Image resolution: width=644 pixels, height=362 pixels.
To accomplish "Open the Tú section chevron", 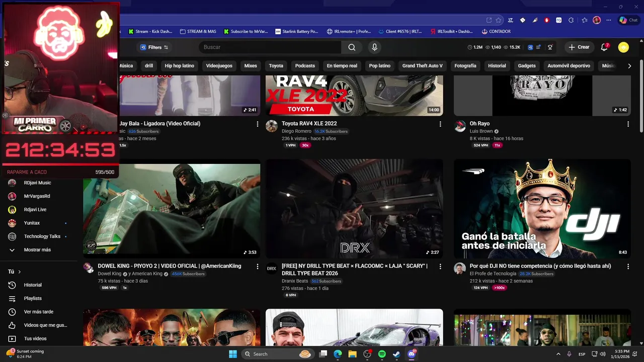I will pyautogui.click(x=20, y=271).
